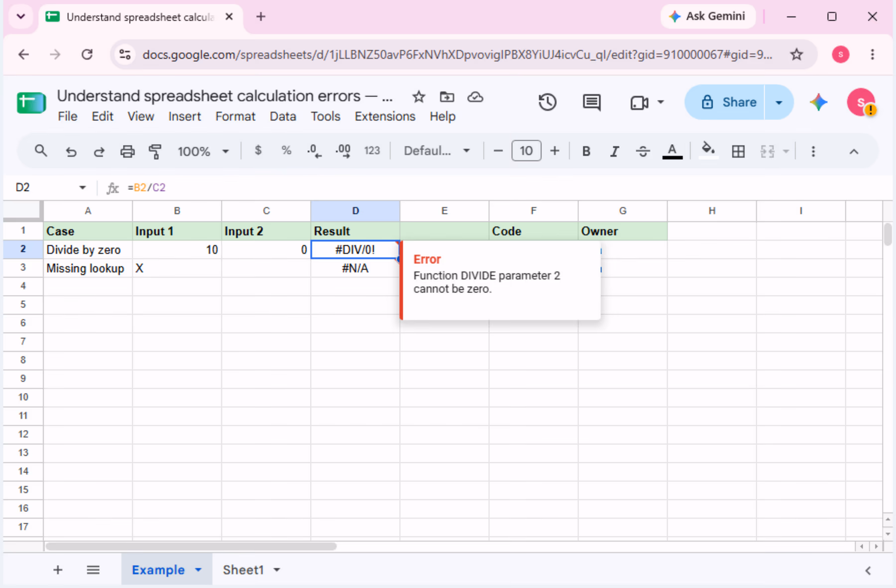Toggle italic formatting
896x588 pixels.
[x=615, y=151]
